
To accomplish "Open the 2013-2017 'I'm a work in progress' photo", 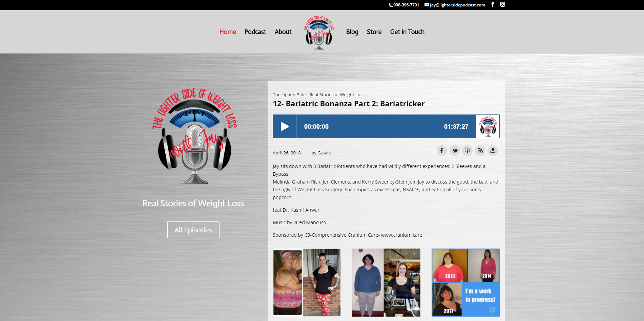I will pos(465,283).
